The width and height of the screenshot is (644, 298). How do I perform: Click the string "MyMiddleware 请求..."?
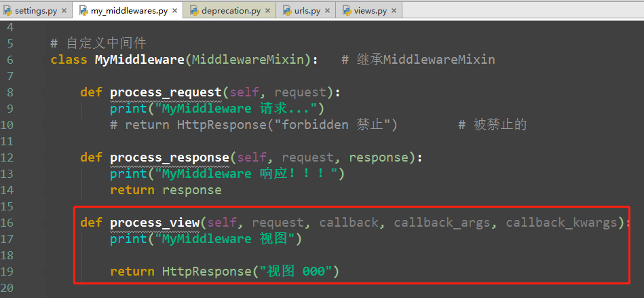(236, 109)
